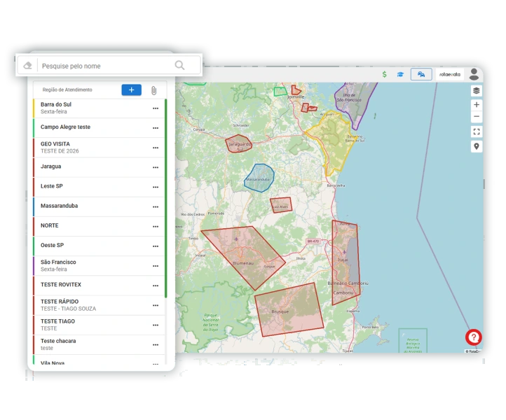Open options menu for TESTE RÁPIDO

pos(156,305)
